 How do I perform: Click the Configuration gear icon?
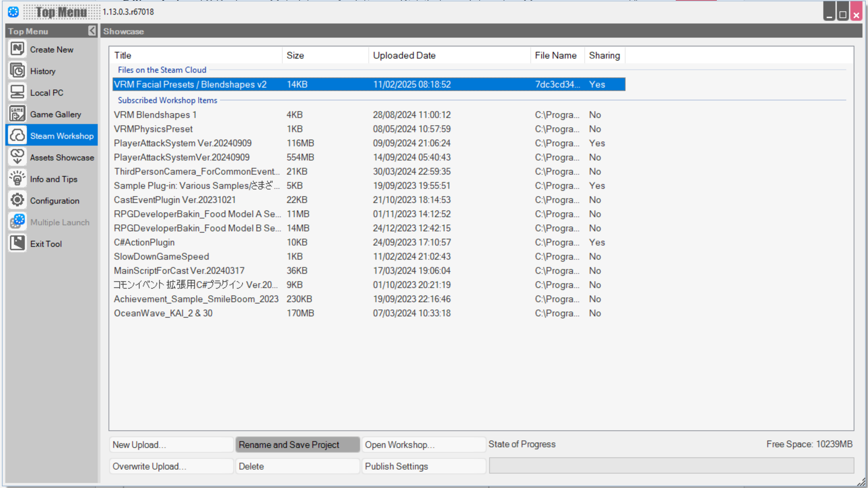click(x=17, y=200)
